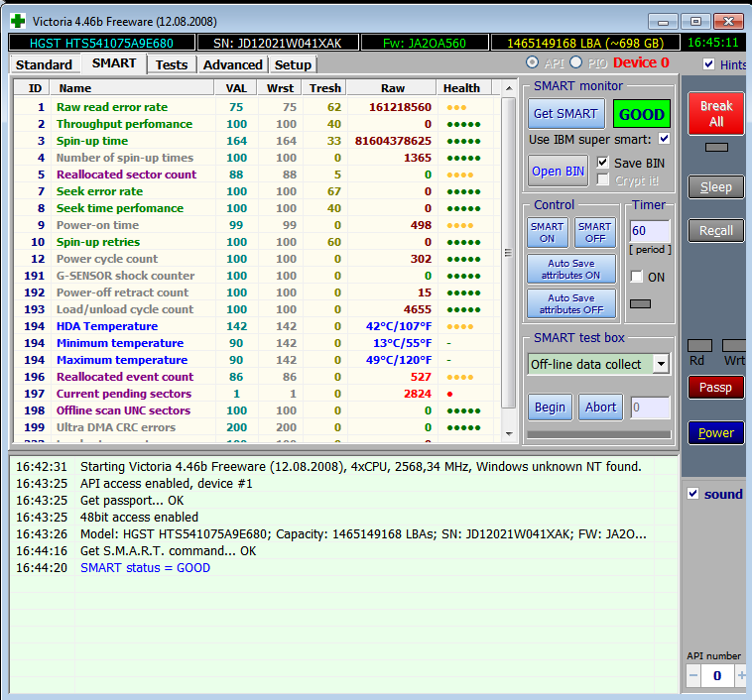The width and height of the screenshot is (752, 700).
Task: Click the scroll up arrow of SMART table
Action: pyautogui.click(x=509, y=88)
